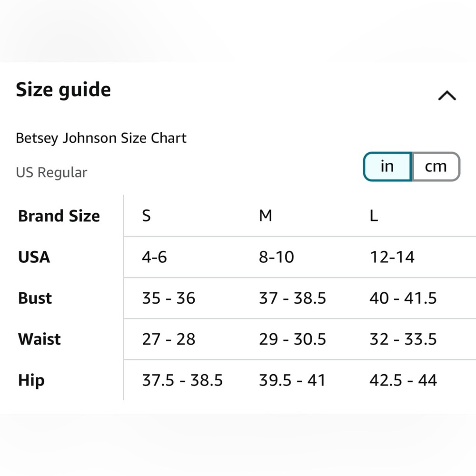Switch units to cm

click(436, 167)
